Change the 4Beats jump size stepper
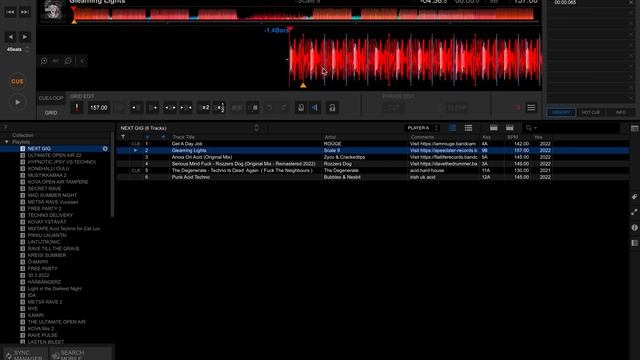The height and width of the screenshot is (360, 640). tap(27, 49)
